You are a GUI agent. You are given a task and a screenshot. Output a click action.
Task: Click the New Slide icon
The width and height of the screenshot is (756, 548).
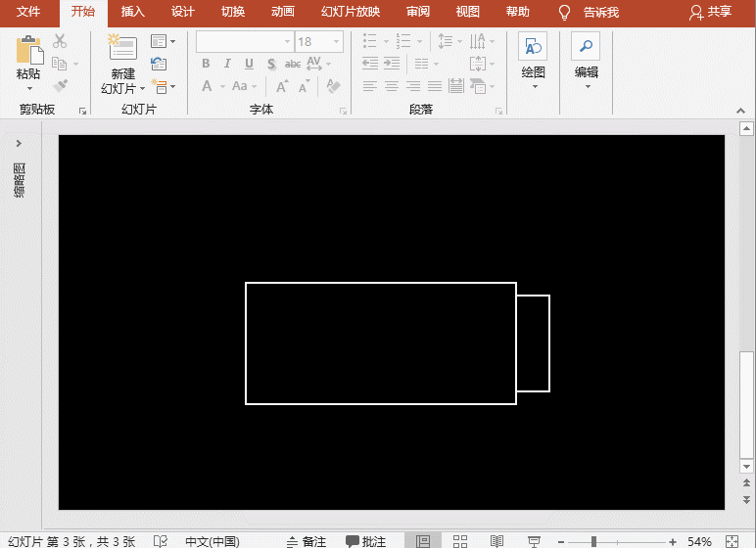point(122,47)
